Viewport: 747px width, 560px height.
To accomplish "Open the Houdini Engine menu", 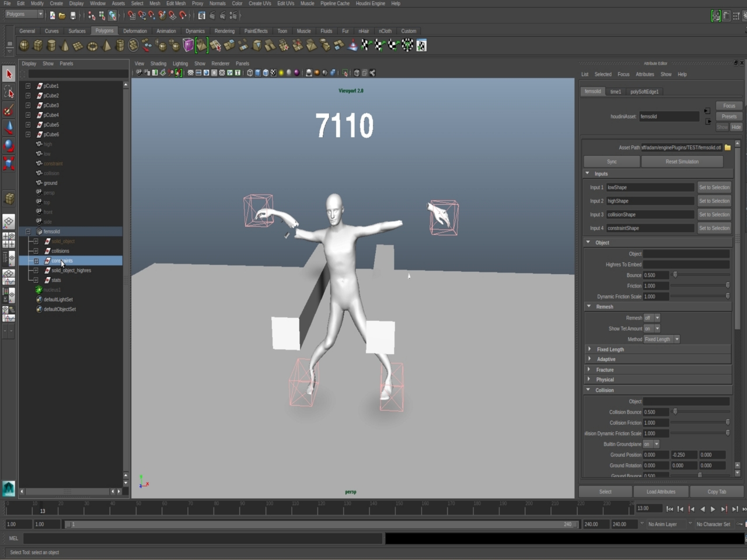I will tap(370, 3).
